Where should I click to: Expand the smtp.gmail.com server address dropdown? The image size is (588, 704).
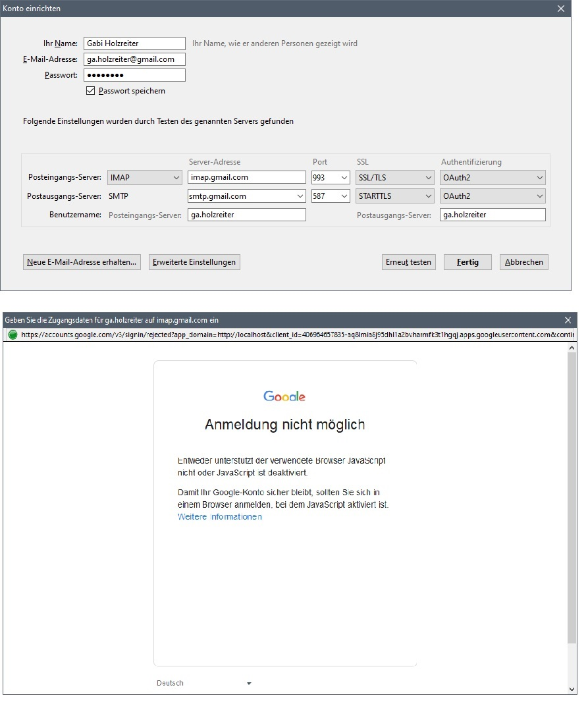[x=300, y=196]
